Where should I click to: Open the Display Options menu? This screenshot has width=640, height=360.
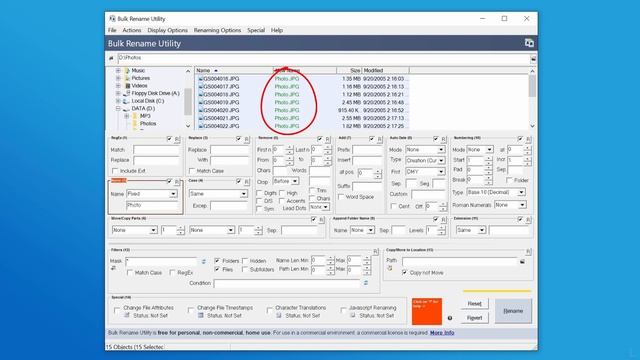(167, 30)
